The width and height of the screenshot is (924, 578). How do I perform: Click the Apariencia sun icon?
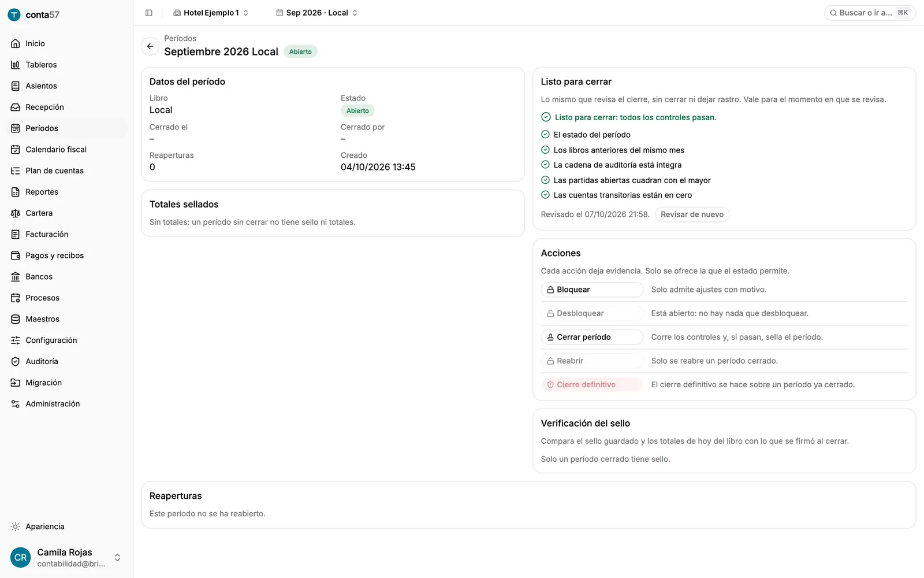point(16,527)
